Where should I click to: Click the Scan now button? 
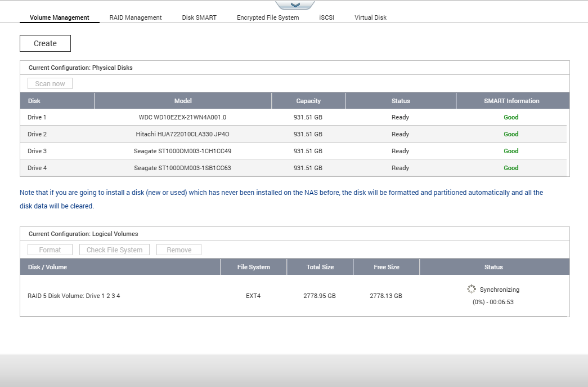click(50, 84)
